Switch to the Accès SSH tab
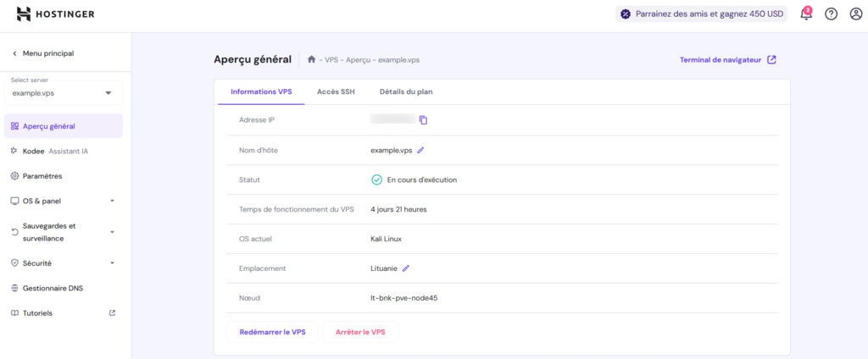The image size is (868, 359). 336,91
